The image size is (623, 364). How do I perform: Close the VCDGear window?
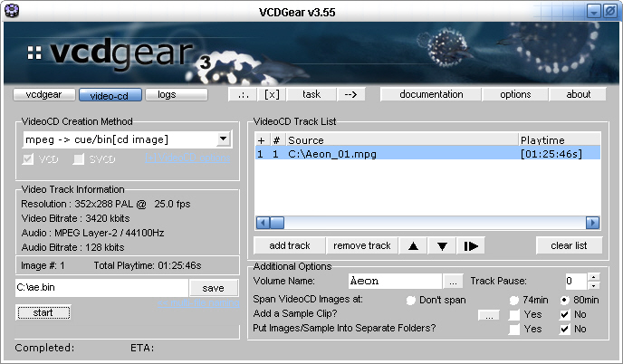coord(609,11)
